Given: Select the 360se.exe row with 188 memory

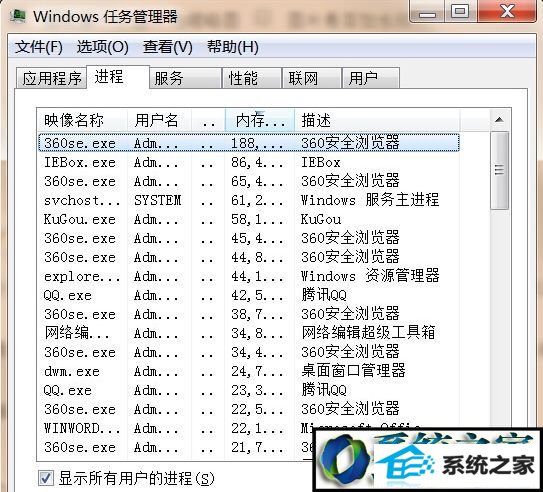Looking at the screenshot, I should pyautogui.click(x=249, y=143).
